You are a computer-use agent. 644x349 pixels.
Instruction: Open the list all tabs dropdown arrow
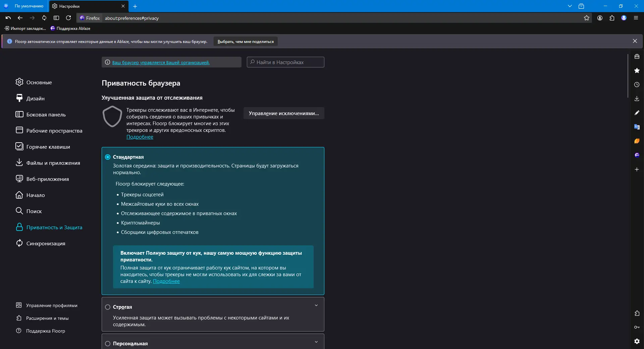[x=570, y=6]
